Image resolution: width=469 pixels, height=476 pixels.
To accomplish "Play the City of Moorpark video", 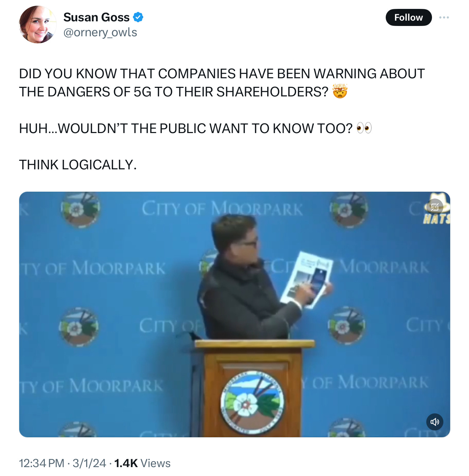I will pos(234,314).
